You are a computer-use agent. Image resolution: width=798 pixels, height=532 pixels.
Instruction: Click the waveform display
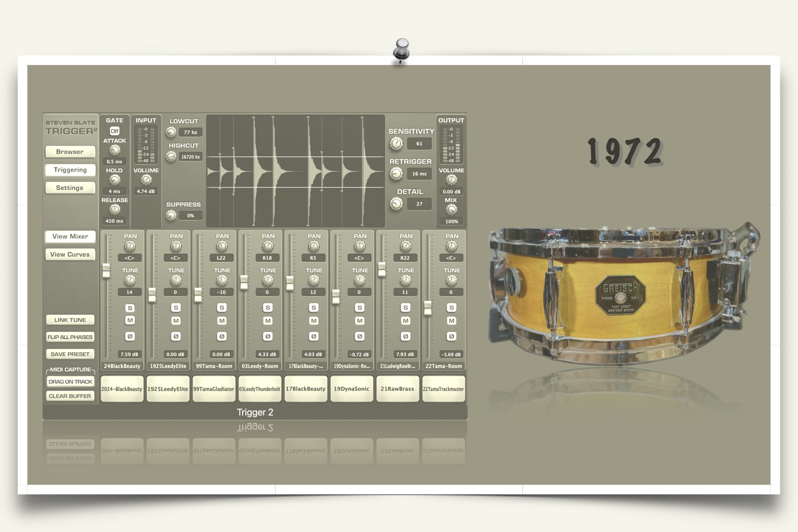295,171
